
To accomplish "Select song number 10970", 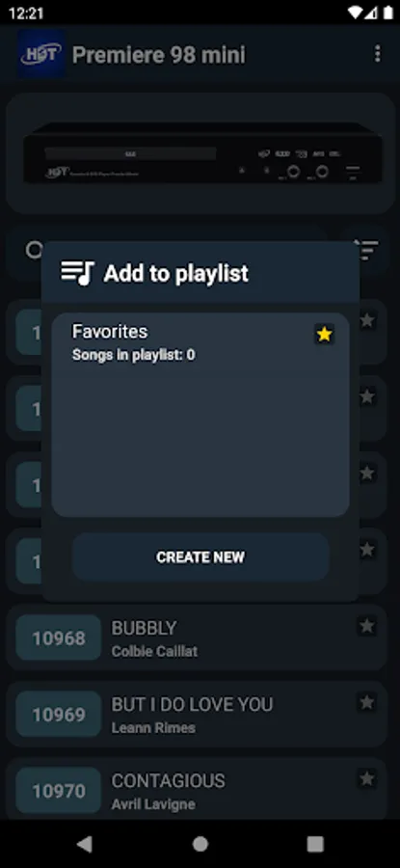I will 59,791.
